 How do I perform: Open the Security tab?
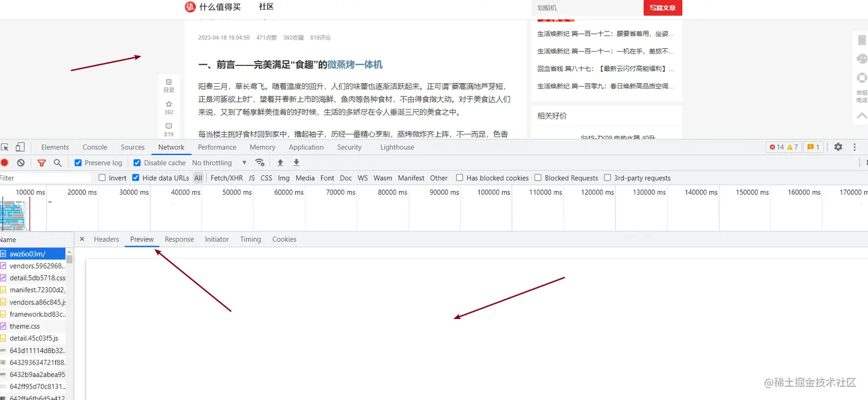point(350,147)
